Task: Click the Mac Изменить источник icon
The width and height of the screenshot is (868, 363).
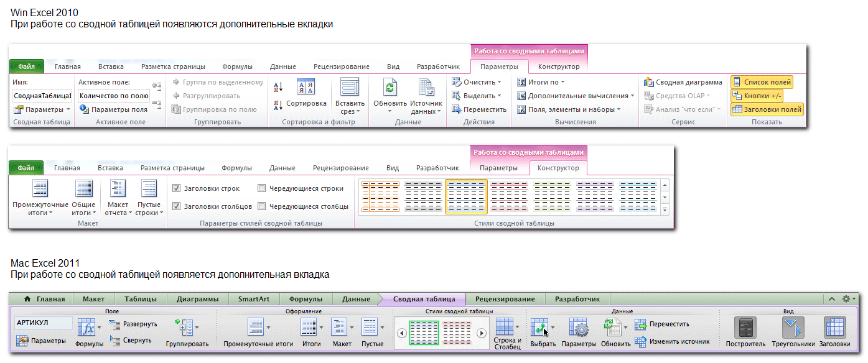Action: (x=640, y=341)
